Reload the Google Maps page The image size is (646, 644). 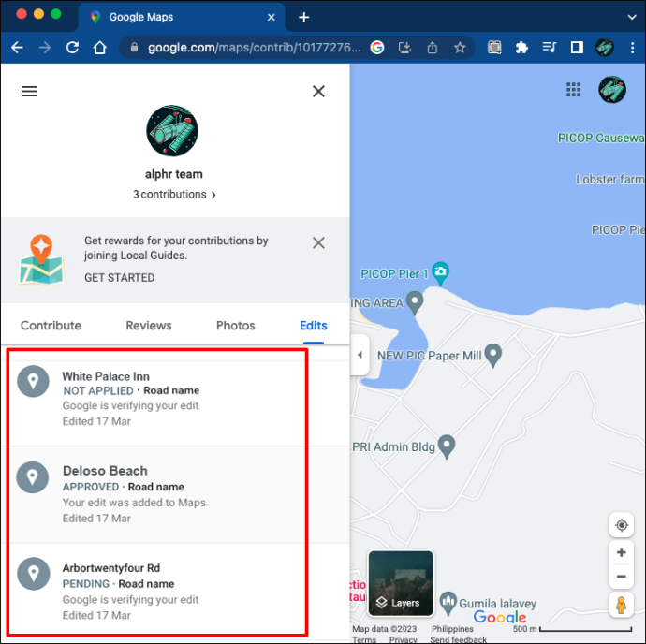(72, 48)
